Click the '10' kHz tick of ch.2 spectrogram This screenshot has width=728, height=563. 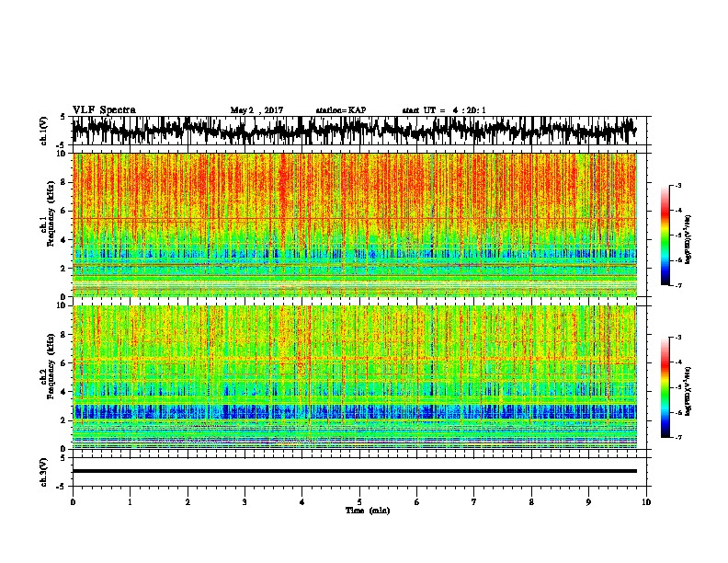click(63, 305)
